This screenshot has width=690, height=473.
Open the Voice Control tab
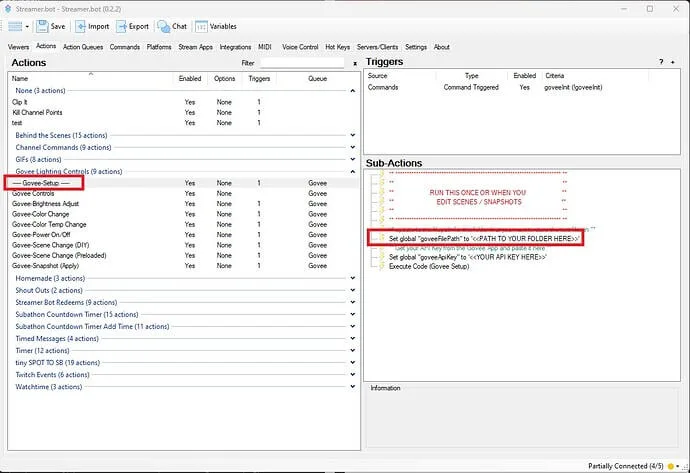tap(300, 47)
